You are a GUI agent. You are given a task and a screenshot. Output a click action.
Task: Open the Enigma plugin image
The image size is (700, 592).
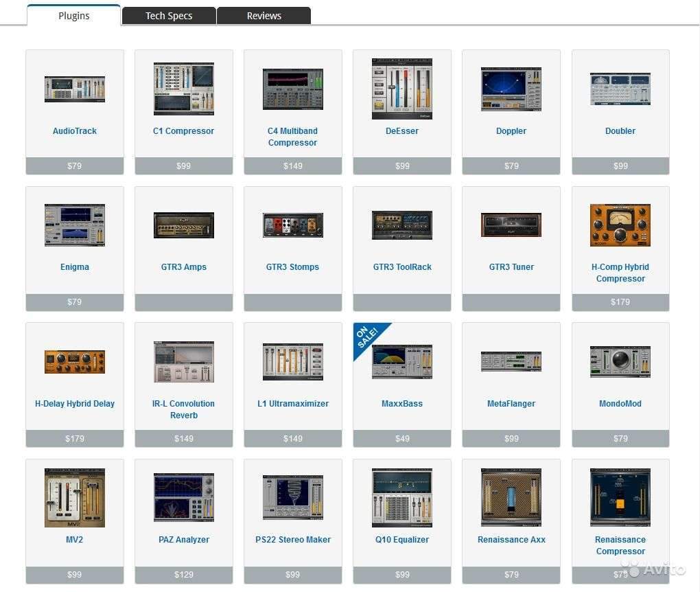click(x=75, y=225)
